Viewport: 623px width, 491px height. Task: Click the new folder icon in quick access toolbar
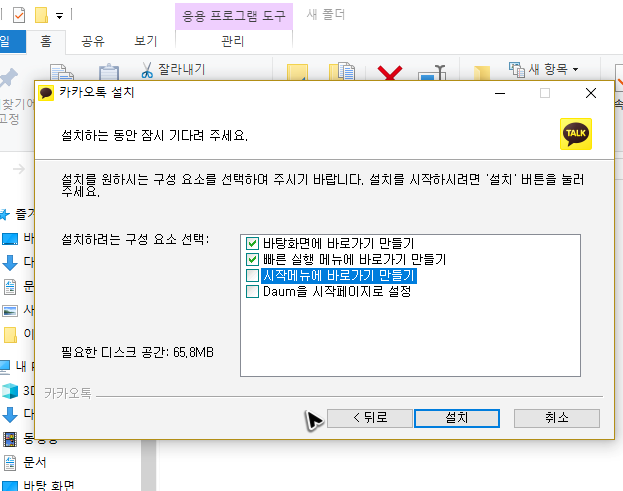41,15
